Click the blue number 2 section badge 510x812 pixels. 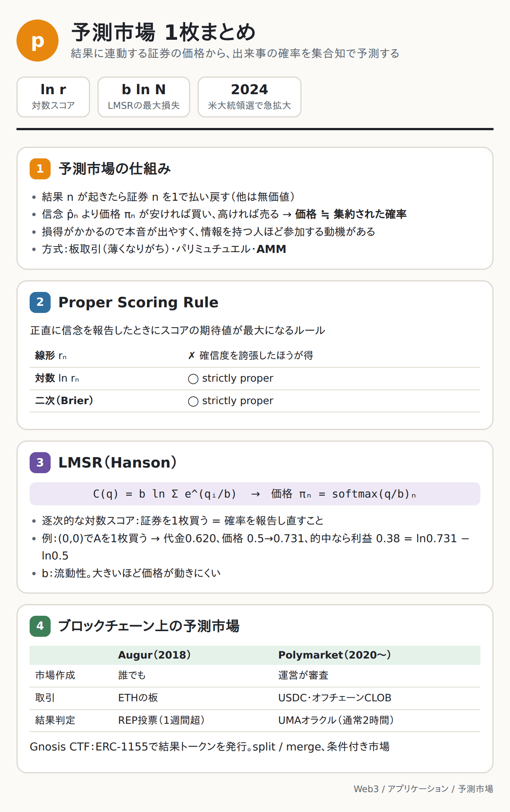tap(40, 302)
